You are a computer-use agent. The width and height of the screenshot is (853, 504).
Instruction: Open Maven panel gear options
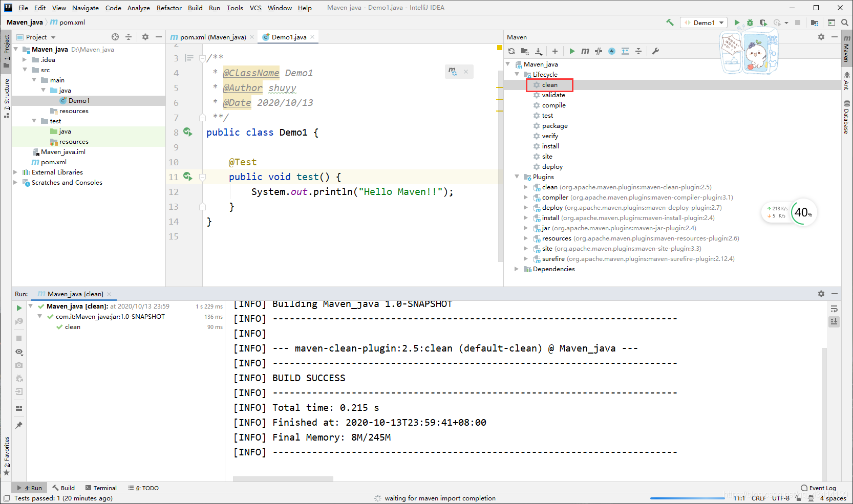[x=821, y=37]
